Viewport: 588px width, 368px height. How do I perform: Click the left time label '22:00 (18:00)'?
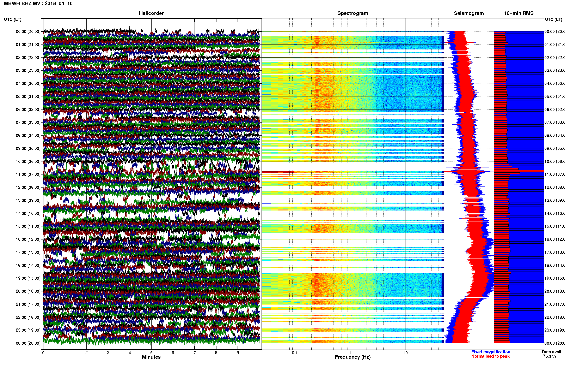28,317
